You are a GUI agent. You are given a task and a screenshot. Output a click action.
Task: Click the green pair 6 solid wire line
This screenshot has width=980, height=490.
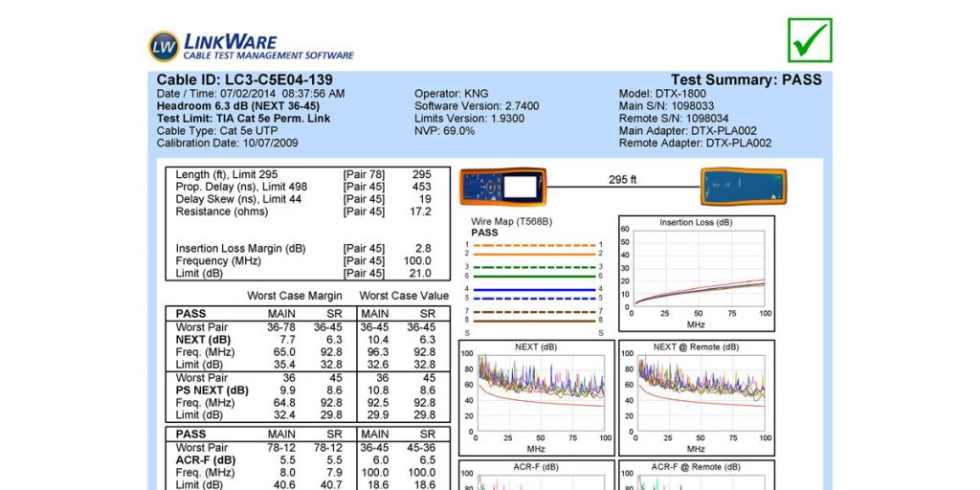point(534,276)
